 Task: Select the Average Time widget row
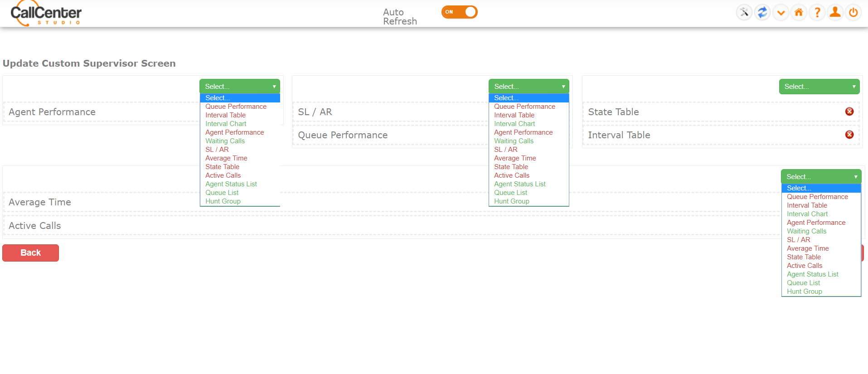click(393, 202)
